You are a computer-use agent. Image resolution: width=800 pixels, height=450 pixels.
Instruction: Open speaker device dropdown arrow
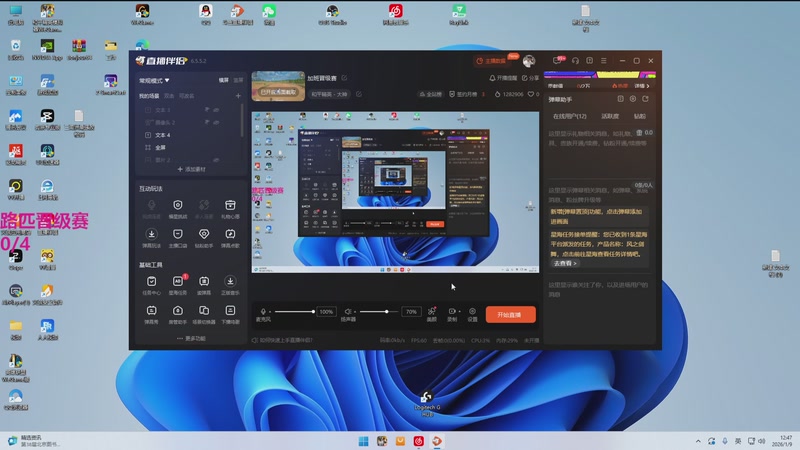click(x=355, y=311)
